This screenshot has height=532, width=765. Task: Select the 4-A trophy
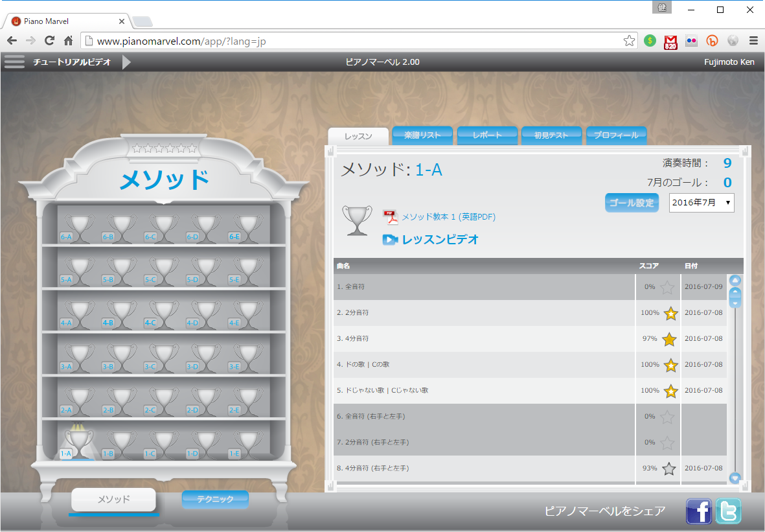tap(78, 315)
